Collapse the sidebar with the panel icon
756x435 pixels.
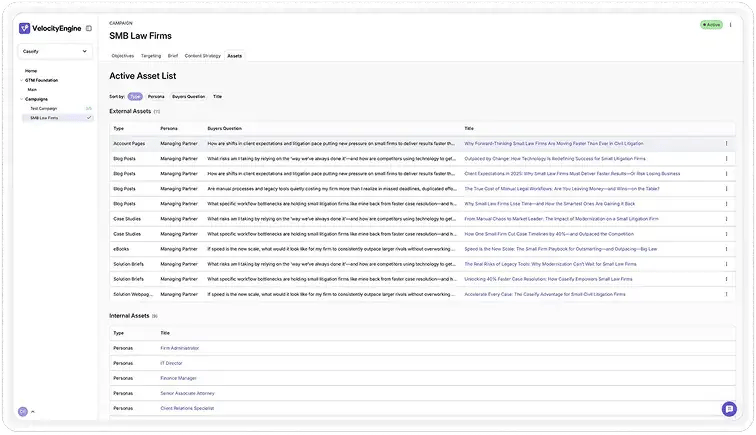coord(88,28)
